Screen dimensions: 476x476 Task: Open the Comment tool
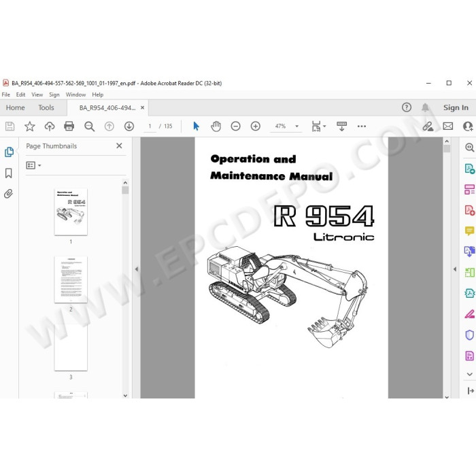pyautogui.click(x=469, y=231)
